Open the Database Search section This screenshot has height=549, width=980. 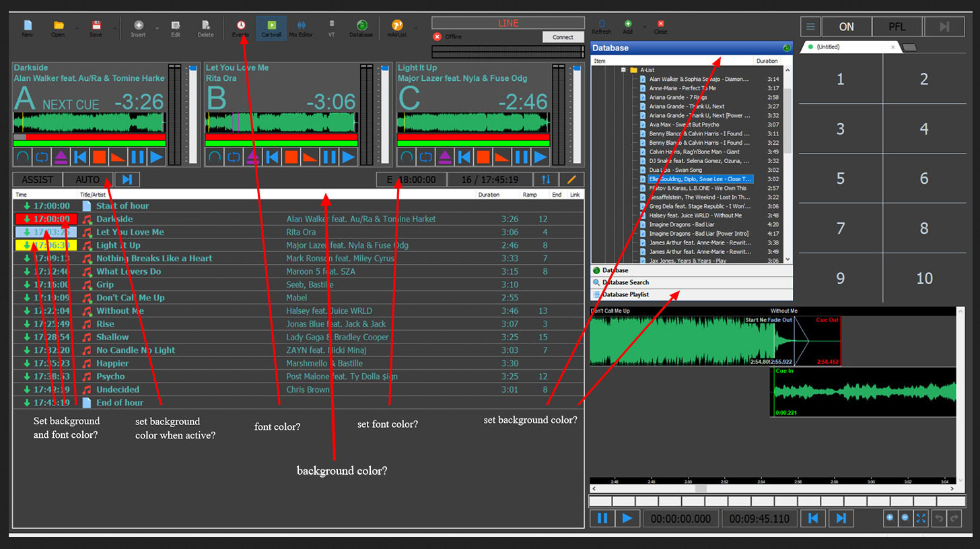click(x=692, y=282)
